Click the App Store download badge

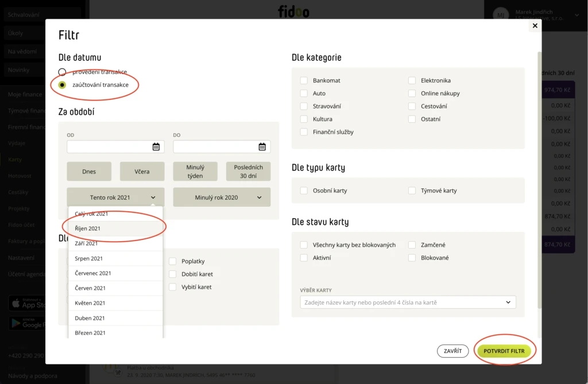[27, 303]
